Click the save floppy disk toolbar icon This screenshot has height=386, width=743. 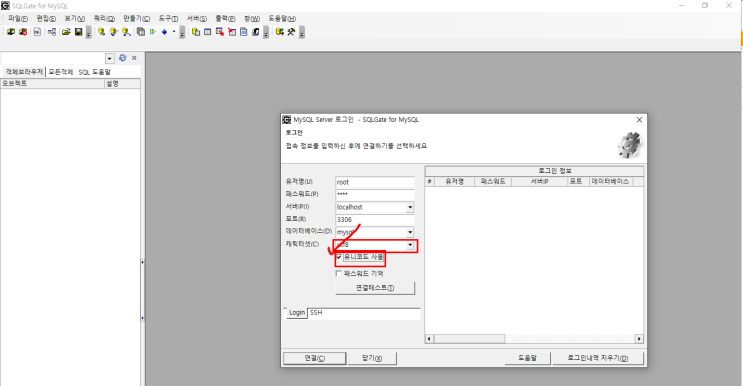coord(79,32)
